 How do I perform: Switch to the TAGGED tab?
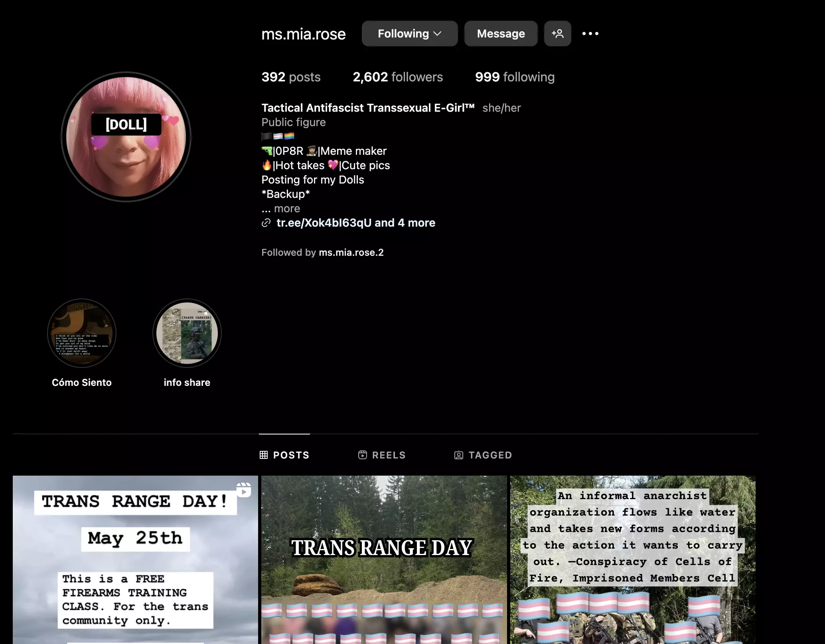pyautogui.click(x=483, y=455)
